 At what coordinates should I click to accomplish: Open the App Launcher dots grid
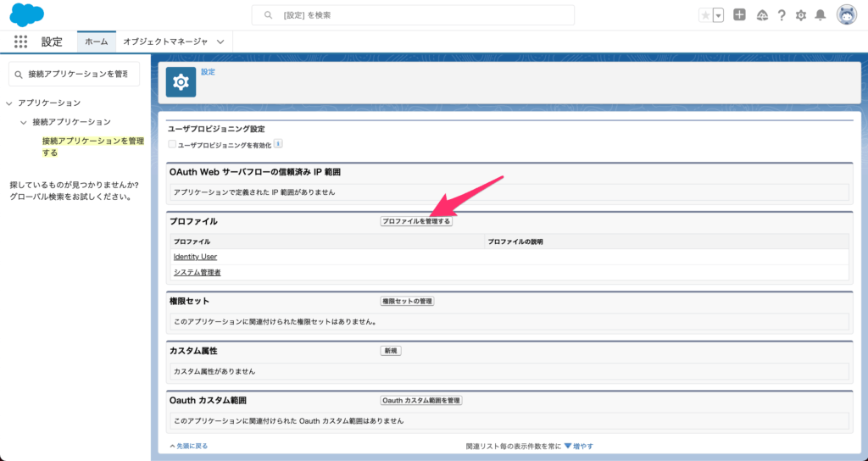point(20,42)
